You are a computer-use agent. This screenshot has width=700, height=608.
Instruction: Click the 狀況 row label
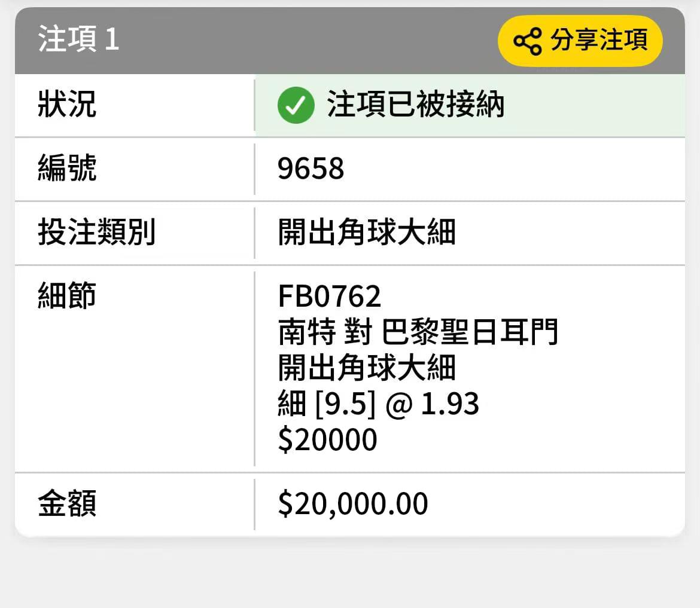click(x=67, y=105)
